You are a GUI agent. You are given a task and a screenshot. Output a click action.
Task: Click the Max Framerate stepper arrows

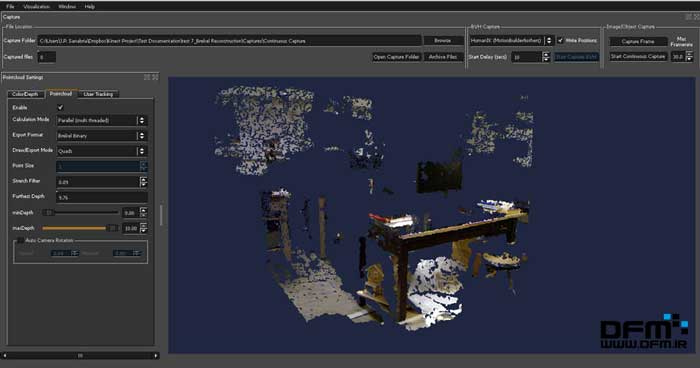(x=689, y=57)
